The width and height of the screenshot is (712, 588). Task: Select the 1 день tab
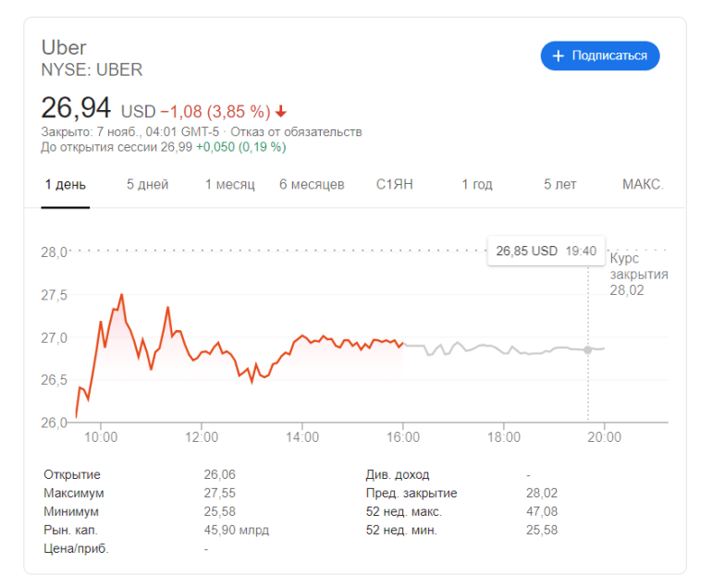point(65,185)
